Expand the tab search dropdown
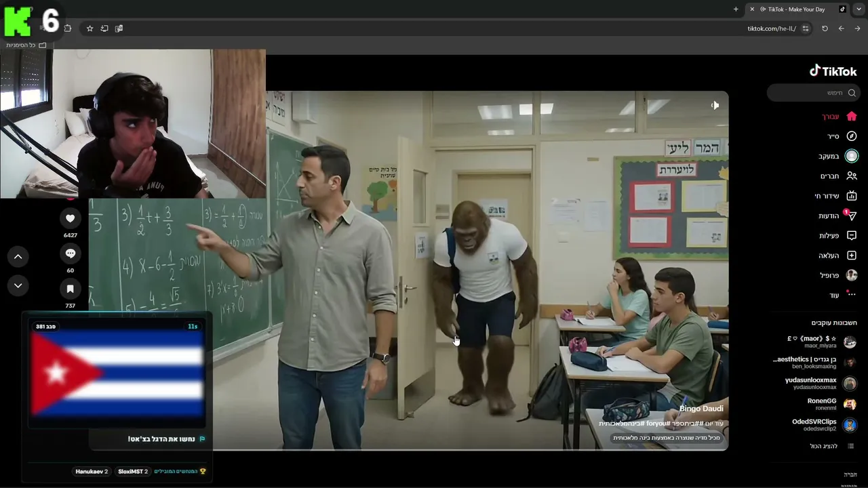 (x=859, y=9)
